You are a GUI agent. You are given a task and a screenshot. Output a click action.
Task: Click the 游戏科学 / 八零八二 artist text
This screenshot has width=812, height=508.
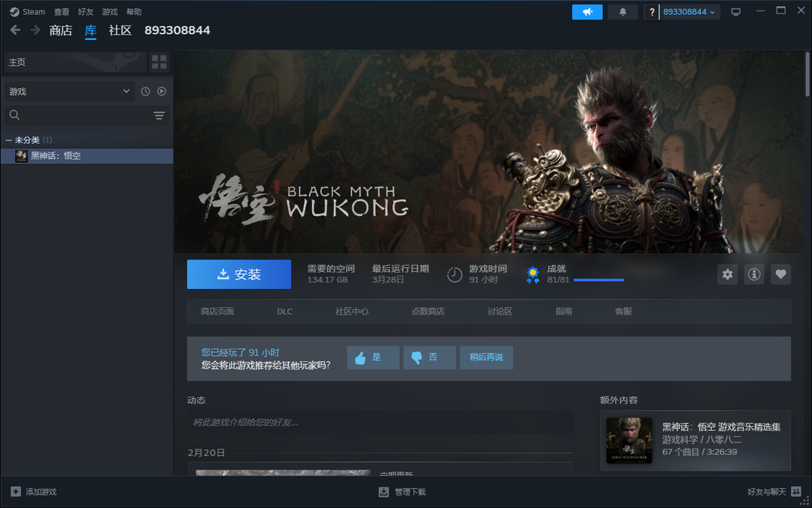(x=701, y=440)
